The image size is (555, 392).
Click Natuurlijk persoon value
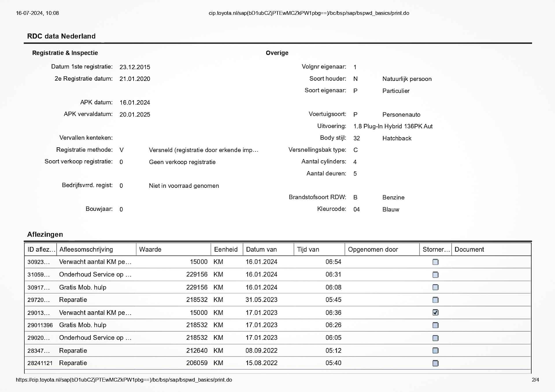(407, 79)
